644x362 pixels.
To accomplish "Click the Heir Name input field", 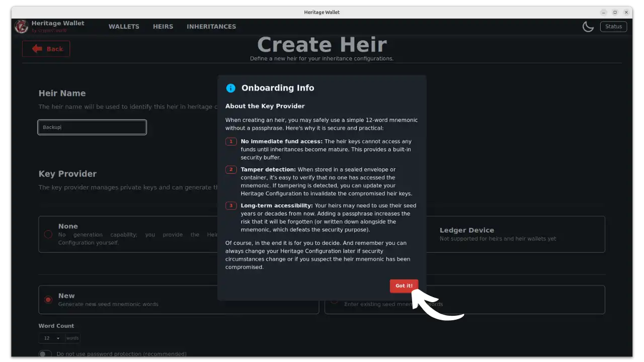I will tap(92, 127).
